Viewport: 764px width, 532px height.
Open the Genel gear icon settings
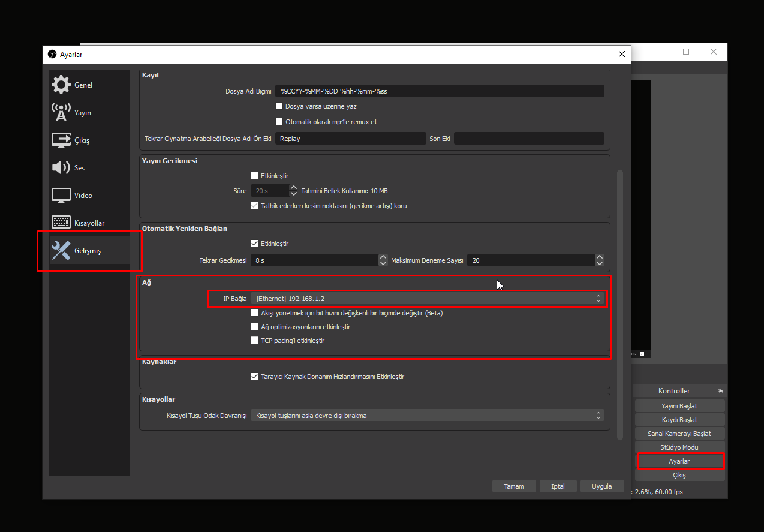pyautogui.click(x=61, y=85)
